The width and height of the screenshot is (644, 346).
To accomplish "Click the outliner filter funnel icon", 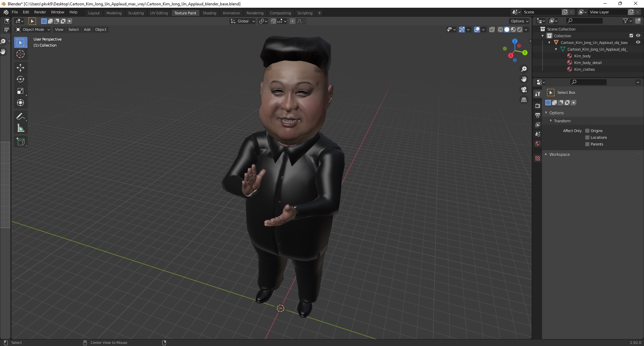I will pos(626,21).
